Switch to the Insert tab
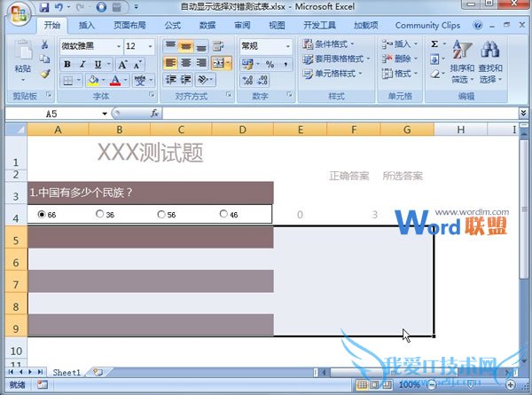Viewport: 532px width, 395px height. 87,25
